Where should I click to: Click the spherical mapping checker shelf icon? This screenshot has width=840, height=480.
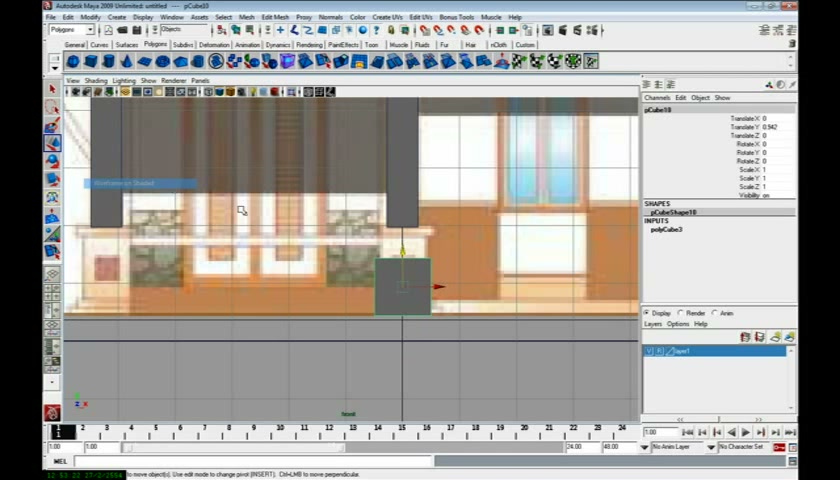click(555, 62)
